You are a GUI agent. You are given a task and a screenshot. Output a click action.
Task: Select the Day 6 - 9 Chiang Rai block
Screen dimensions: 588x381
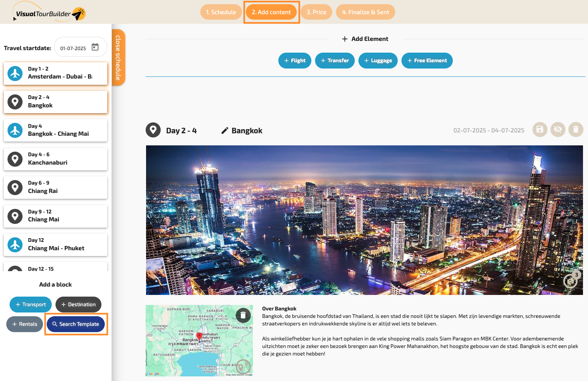coord(56,188)
